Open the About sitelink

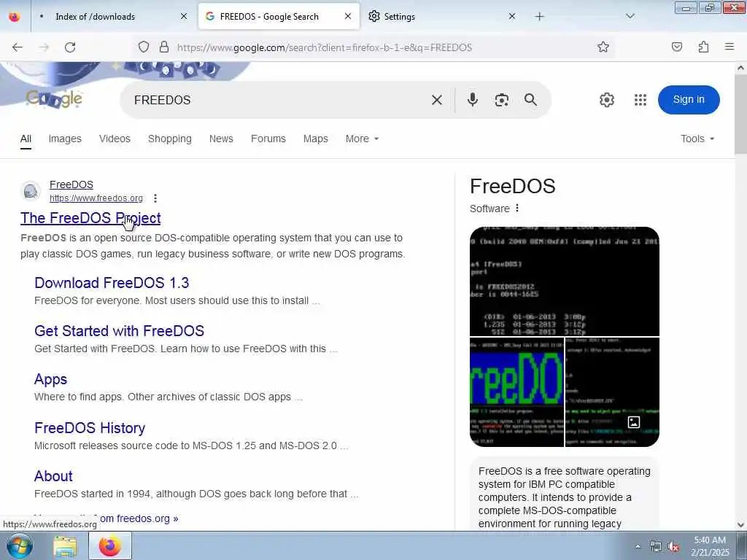(x=53, y=476)
